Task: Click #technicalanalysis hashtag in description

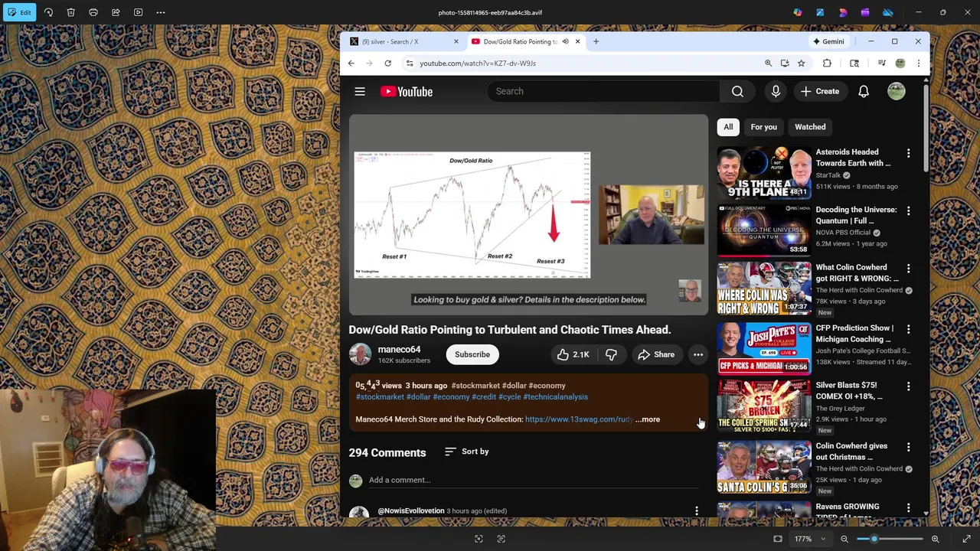Action: (555, 397)
